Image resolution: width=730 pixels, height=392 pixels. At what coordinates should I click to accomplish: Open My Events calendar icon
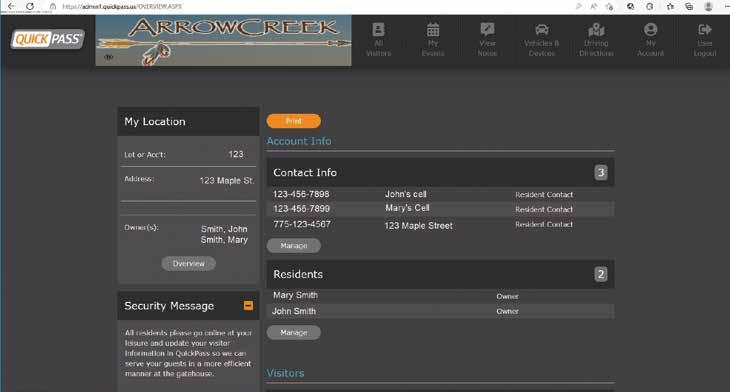(433, 30)
